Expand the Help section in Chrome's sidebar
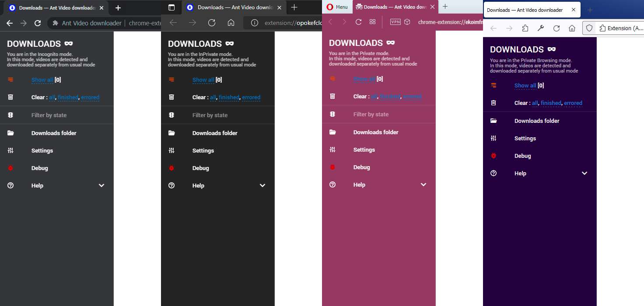Viewport: 644px width, 306px height. coord(101,185)
